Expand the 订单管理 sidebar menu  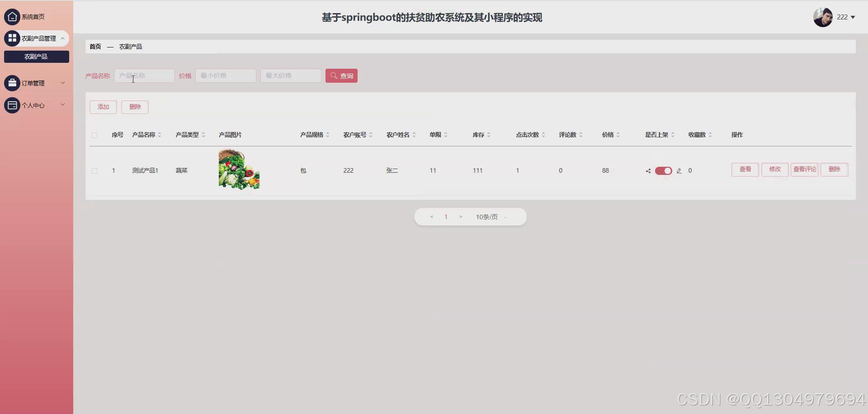click(x=63, y=83)
